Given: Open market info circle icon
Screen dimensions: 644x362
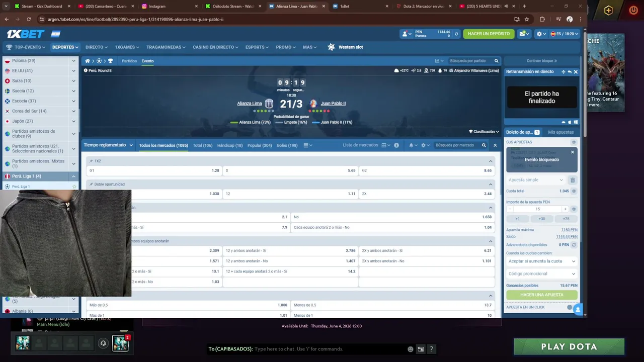Looking at the screenshot, I should pyautogui.click(x=396, y=145).
